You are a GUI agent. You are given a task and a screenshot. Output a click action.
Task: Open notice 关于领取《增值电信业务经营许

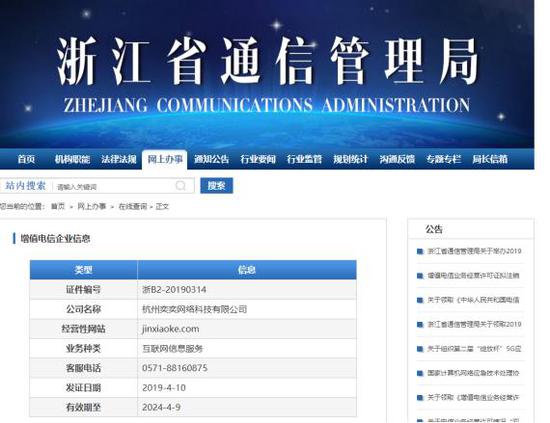pyautogui.click(x=473, y=397)
